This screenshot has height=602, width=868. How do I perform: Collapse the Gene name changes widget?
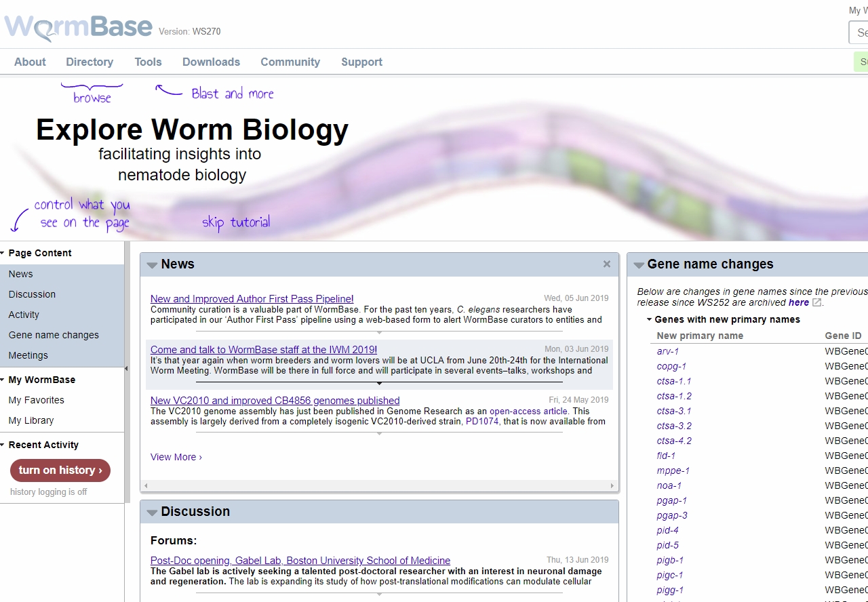pos(639,265)
